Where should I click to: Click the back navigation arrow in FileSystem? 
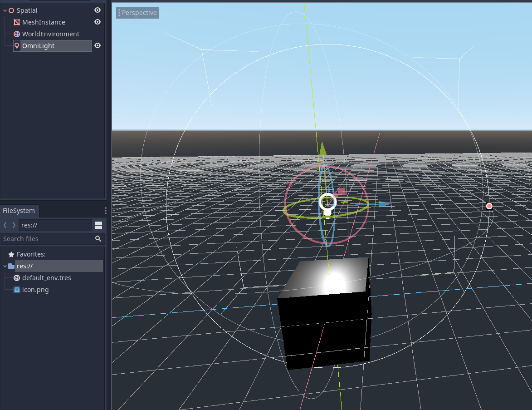pyautogui.click(x=5, y=225)
